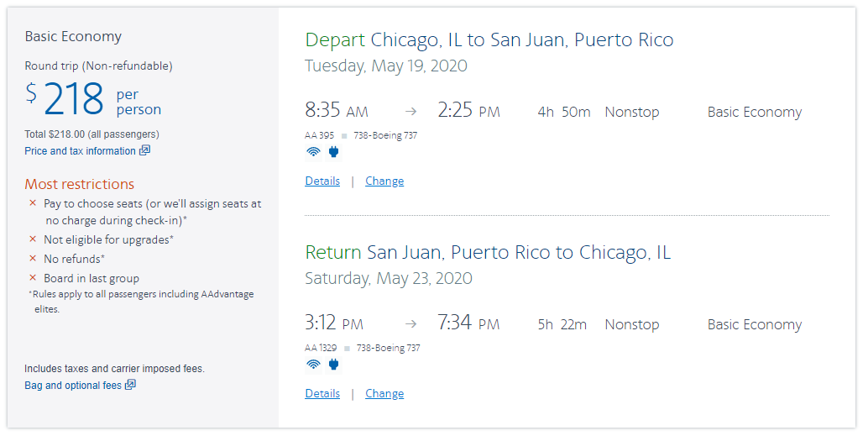Screen dimensions: 868x436
Task: Click Wi-Fi icon on the departing flight
Action: 313,152
